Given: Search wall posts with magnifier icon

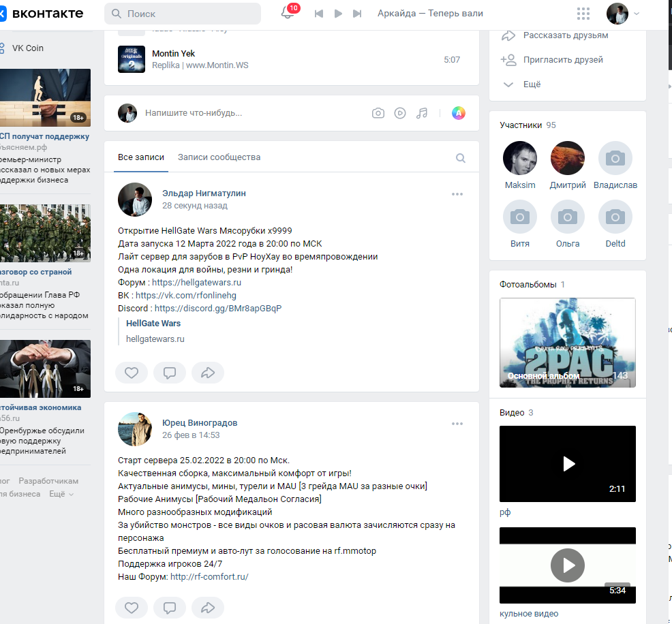Looking at the screenshot, I should 461,158.
